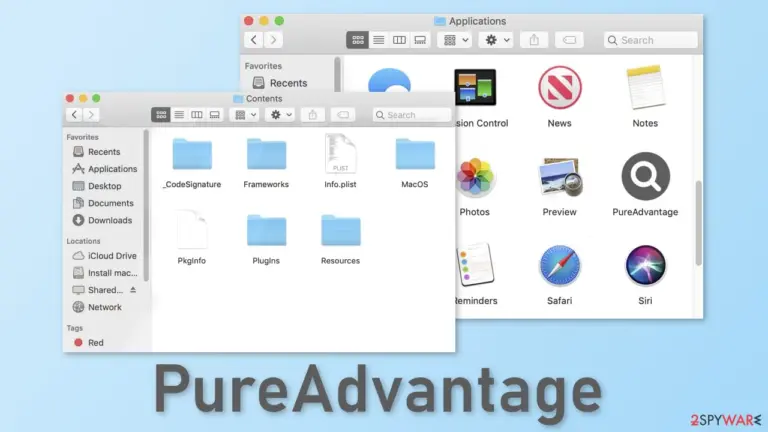This screenshot has height=432, width=768.
Task: Click Applications folder icon in title bar
Action: pos(440,21)
